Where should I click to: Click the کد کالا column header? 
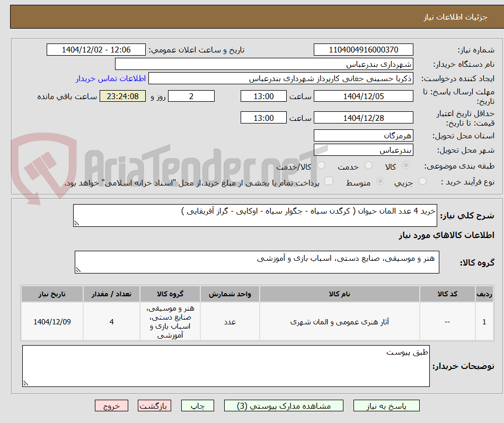[x=447, y=294]
